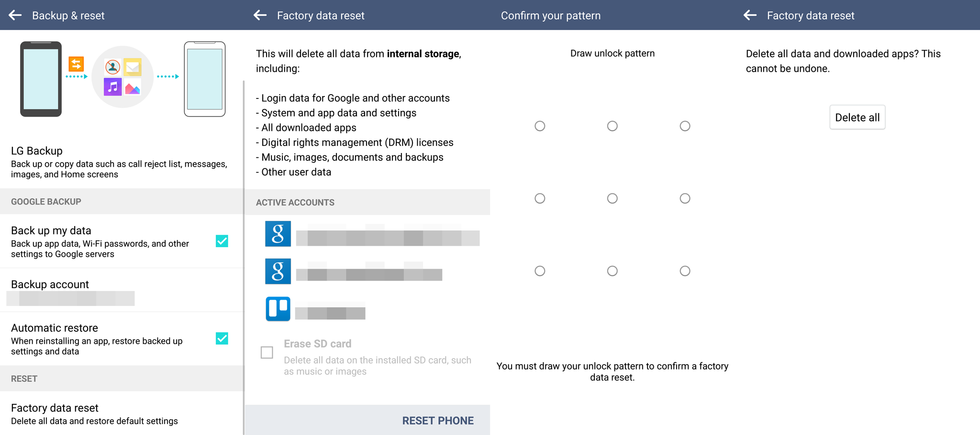Disable Automatic restore checkbox
Image resolution: width=980 pixels, height=435 pixels.
(x=222, y=338)
